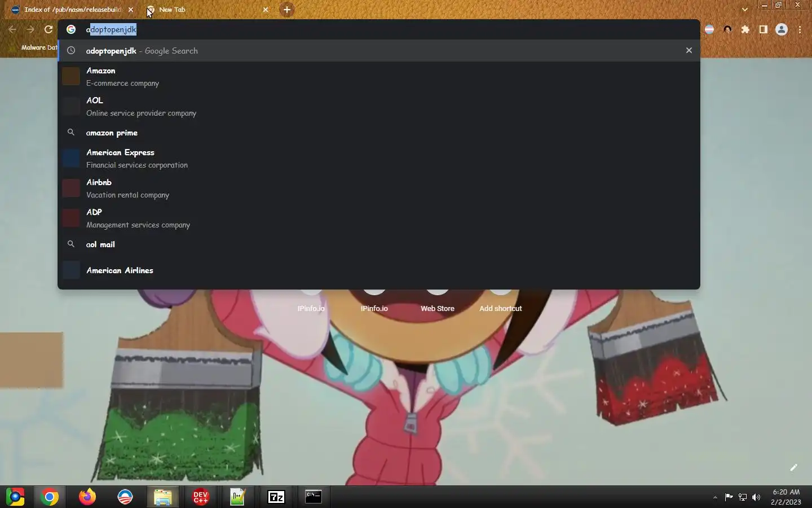Open Notepad++ from the taskbar
Viewport: 812px width, 508px height.
tap(238, 497)
